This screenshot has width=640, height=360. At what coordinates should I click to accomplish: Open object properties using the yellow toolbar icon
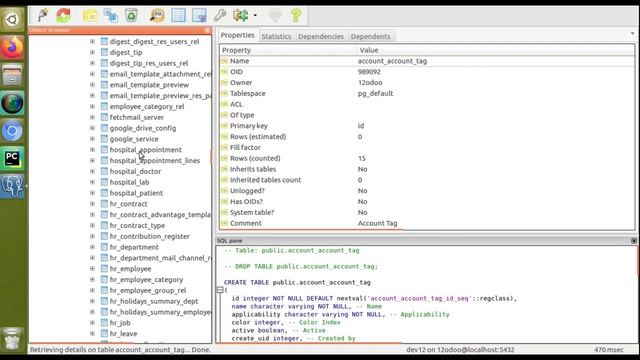click(90, 16)
